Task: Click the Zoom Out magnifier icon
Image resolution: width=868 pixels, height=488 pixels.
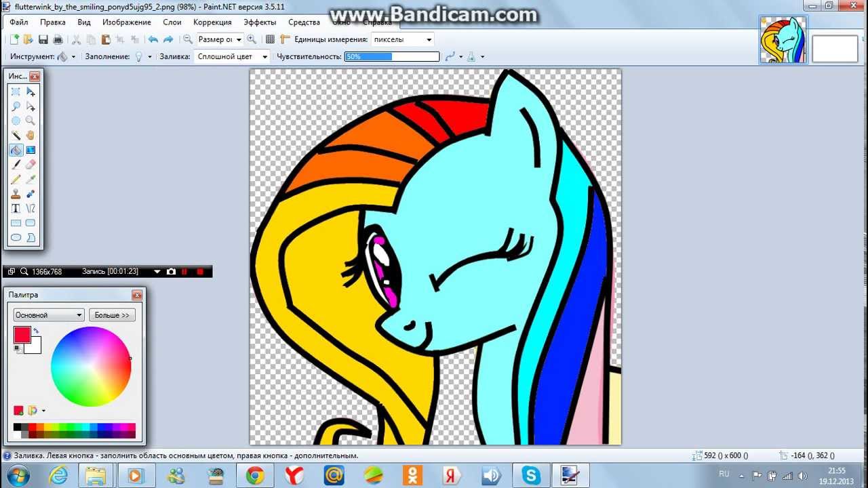Action: pyautogui.click(x=189, y=39)
